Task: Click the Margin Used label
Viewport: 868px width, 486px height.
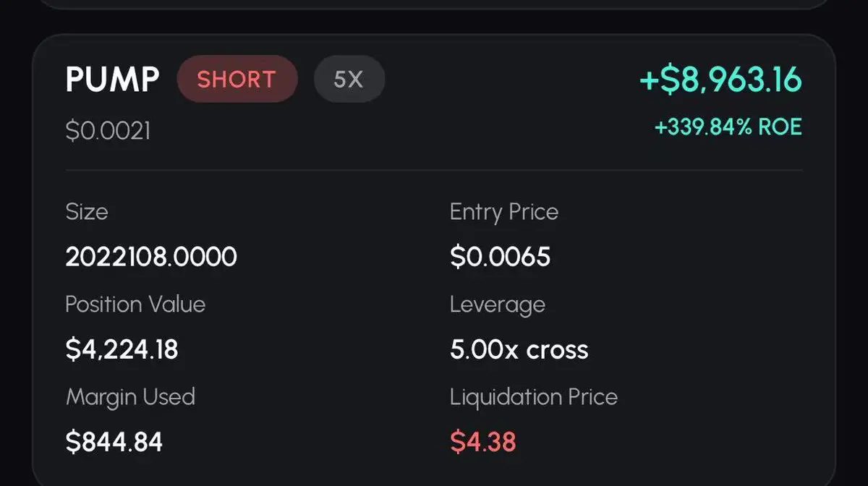Action: click(130, 397)
